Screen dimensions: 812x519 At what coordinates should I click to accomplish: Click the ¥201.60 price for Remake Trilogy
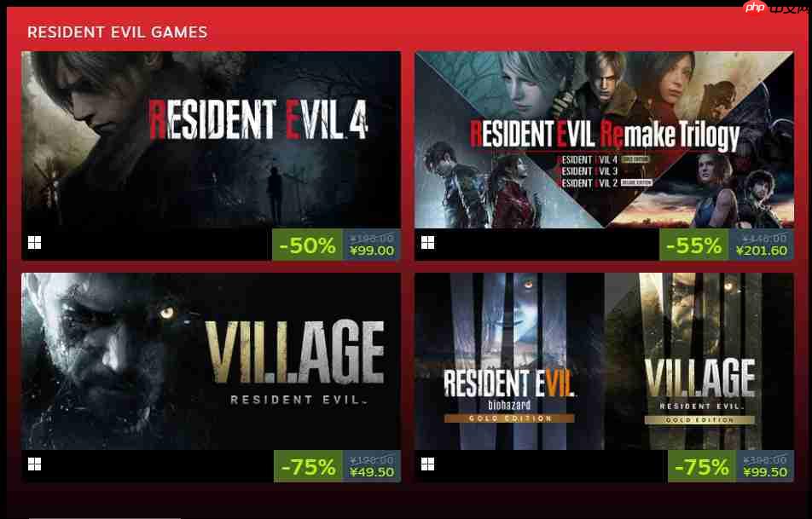[762, 251]
